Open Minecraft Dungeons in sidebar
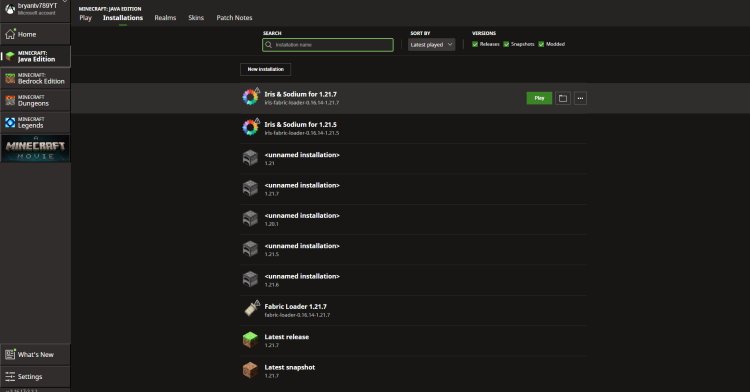The width and height of the screenshot is (750, 392). tap(35, 100)
